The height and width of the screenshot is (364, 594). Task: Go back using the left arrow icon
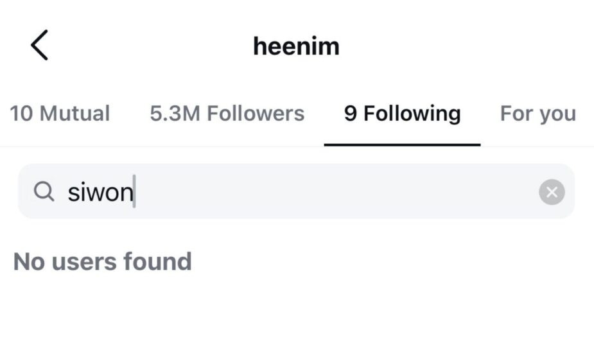point(39,46)
